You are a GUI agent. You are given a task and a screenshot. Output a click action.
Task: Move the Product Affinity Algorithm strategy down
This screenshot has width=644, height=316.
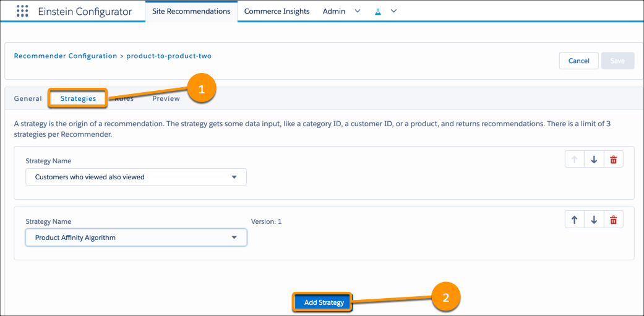pyautogui.click(x=594, y=220)
